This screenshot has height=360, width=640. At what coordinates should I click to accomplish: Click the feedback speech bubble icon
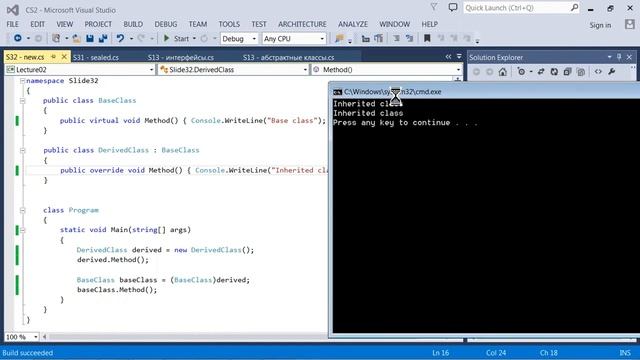coord(453,7)
